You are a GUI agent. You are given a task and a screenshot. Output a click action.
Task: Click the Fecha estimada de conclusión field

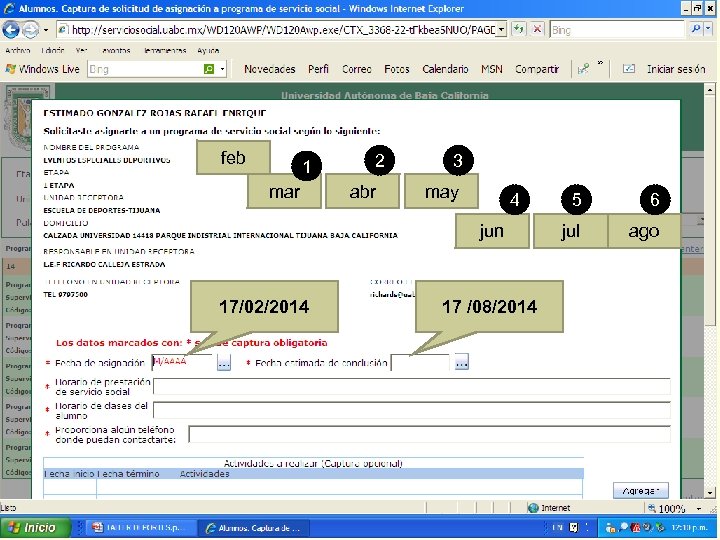pyautogui.click(x=420, y=363)
